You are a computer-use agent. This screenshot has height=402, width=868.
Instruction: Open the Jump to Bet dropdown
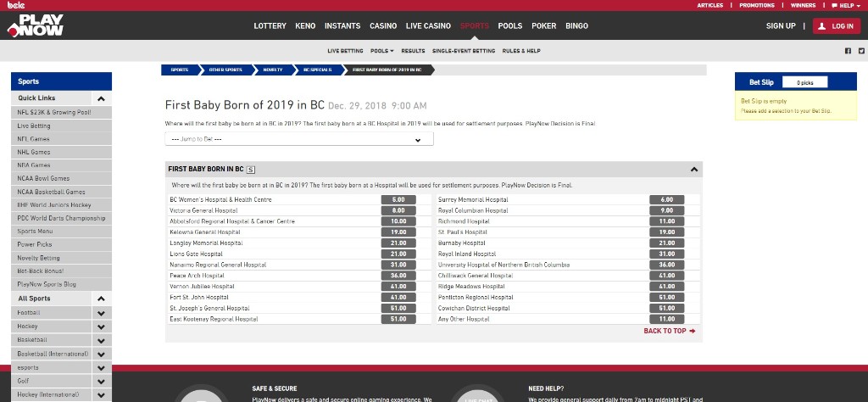pos(299,139)
